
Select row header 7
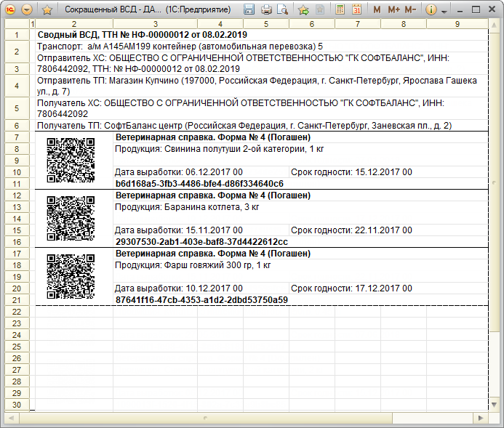click(x=17, y=137)
